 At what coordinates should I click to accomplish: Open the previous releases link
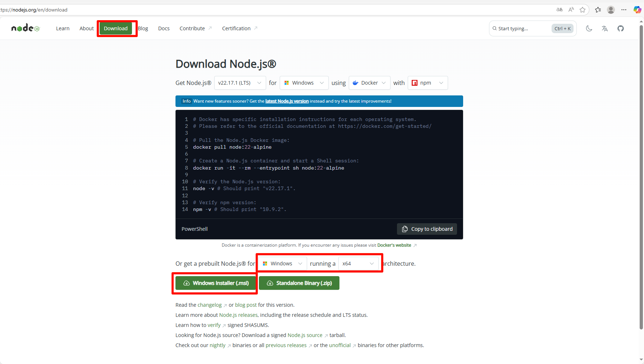click(x=288, y=345)
